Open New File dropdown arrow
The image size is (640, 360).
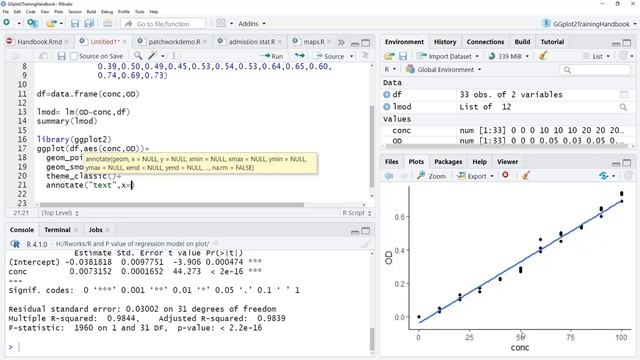pyautogui.click(x=19, y=23)
